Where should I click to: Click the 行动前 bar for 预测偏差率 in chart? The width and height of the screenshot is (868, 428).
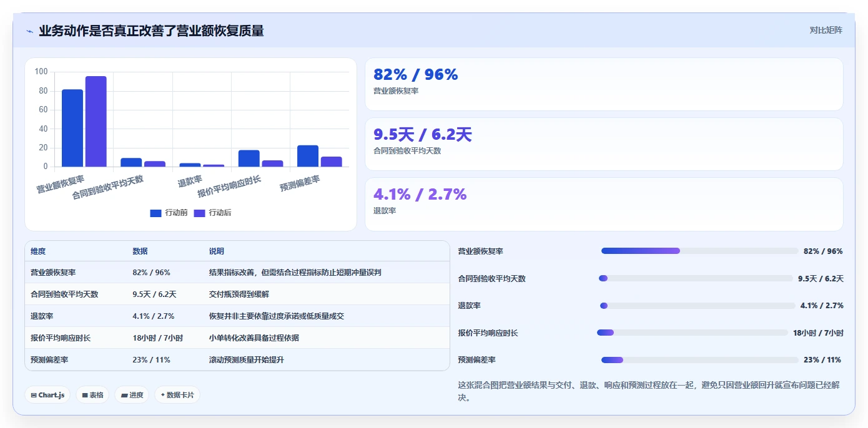click(308, 156)
